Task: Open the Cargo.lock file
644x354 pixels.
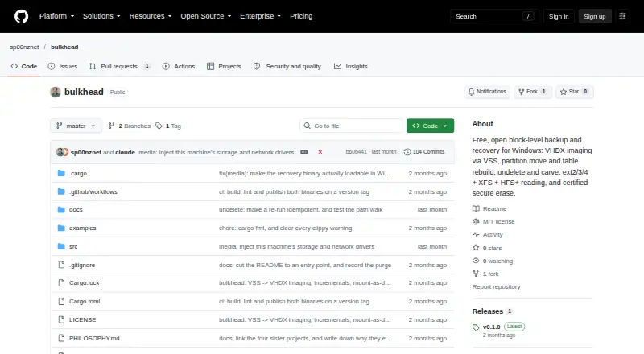Action: (x=85, y=282)
